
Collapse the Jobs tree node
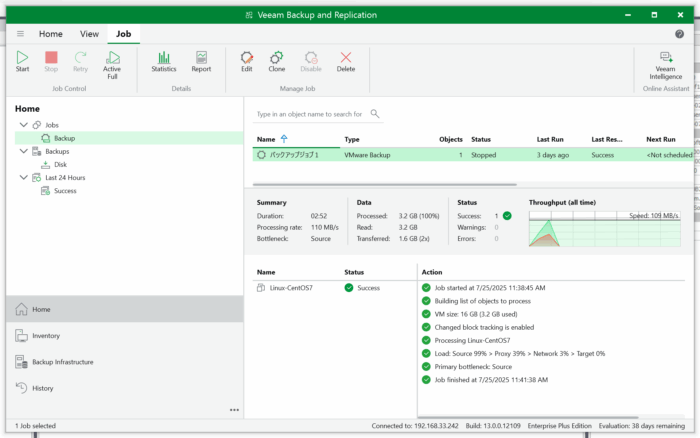coord(24,125)
